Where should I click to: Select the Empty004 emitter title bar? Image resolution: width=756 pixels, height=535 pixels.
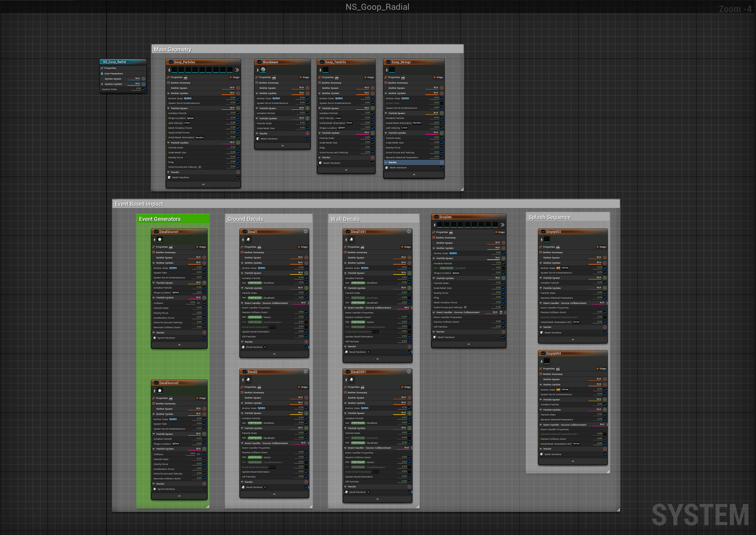click(x=573, y=353)
